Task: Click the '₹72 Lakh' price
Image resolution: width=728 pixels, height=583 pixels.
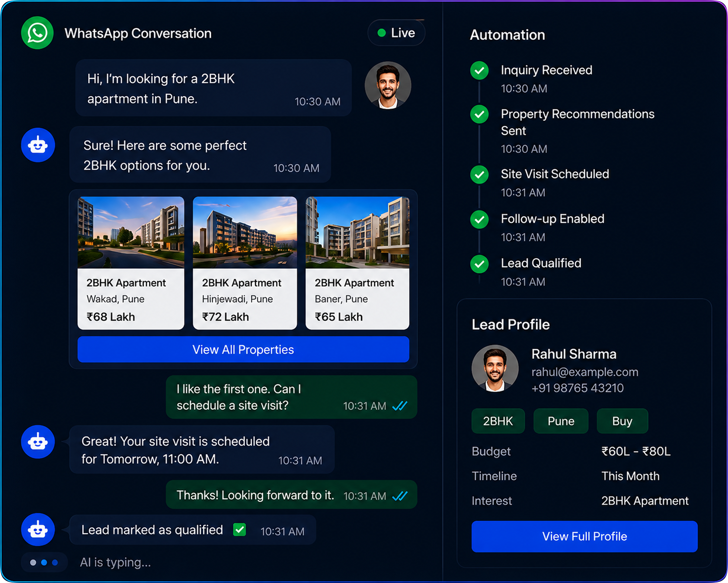Action: [x=225, y=317]
